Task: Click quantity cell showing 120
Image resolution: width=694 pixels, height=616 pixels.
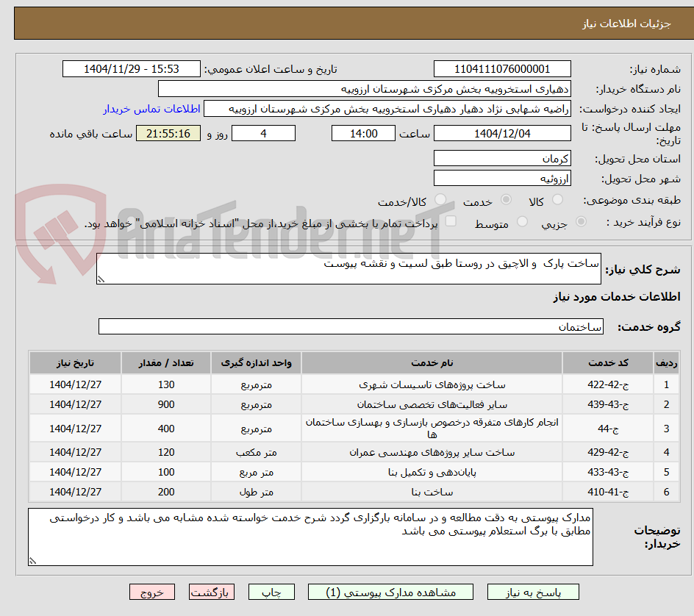Action: pos(166,452)
